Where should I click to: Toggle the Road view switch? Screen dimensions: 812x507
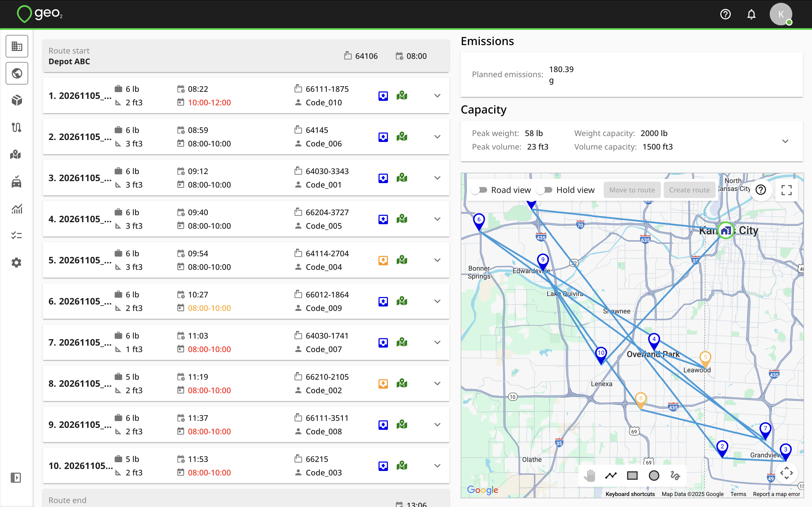click(x=480, y=190)
